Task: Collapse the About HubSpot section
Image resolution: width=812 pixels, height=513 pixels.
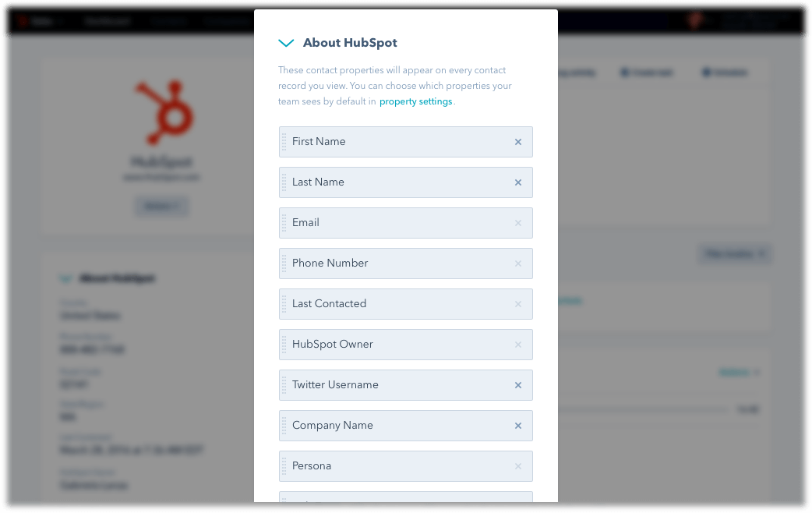Action: (x=285, y=43)
